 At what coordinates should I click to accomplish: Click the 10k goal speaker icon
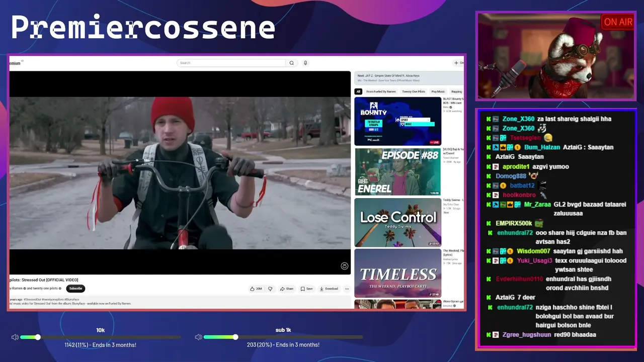point(15,337)
